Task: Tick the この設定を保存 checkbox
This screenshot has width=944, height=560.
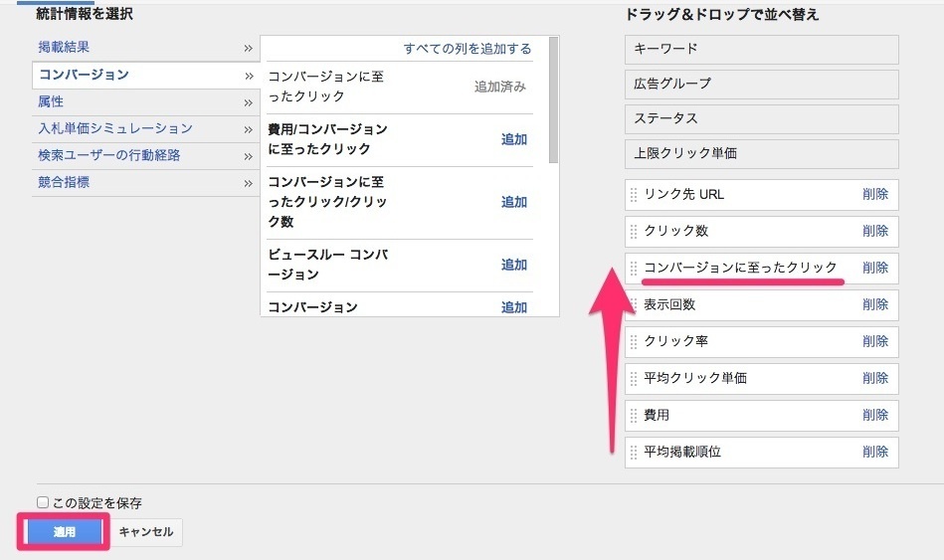Action: click(43, 502)
